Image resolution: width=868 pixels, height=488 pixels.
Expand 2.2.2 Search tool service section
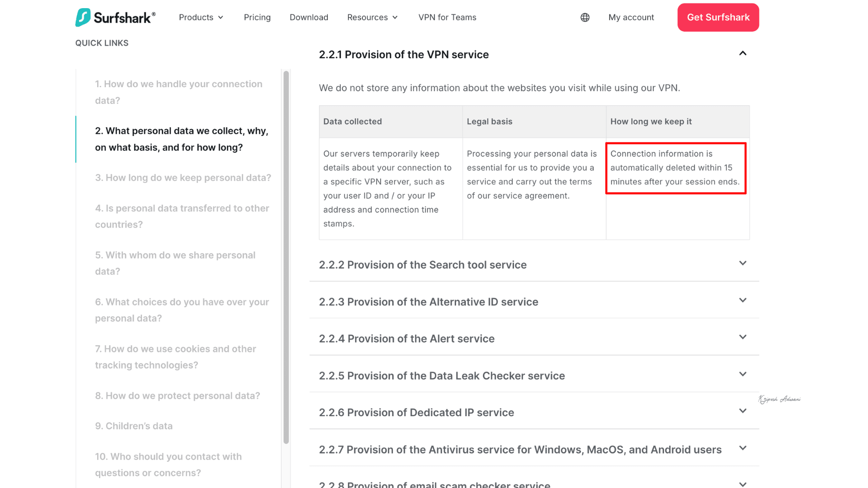(x=743, y=263)
